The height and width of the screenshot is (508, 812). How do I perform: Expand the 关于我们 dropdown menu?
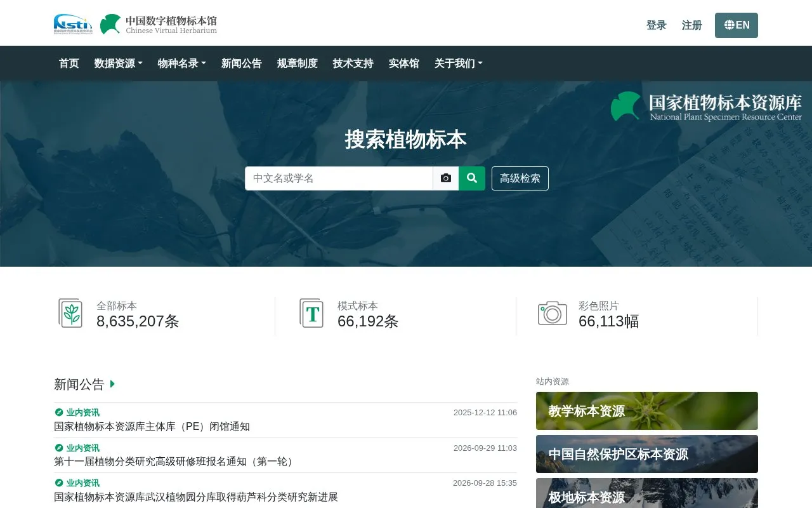(459, 63)
